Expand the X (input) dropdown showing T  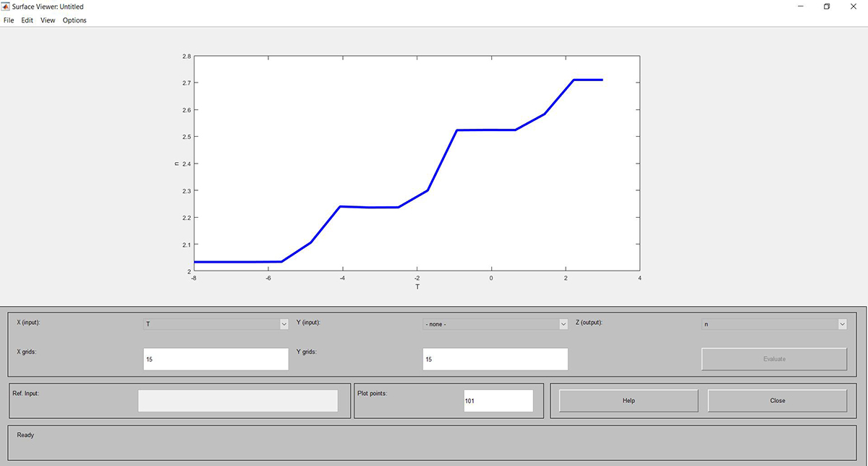[x=216, y=324]
